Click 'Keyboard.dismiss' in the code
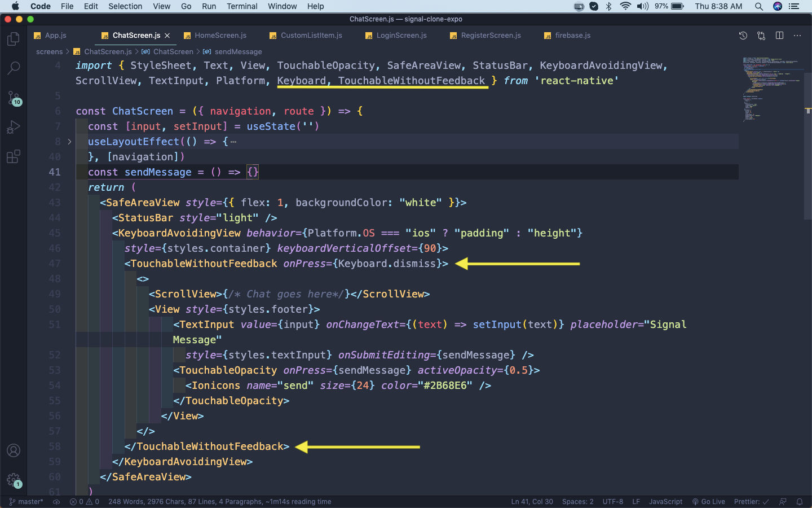The image size is (812, 508). click(x=387, y=264)
